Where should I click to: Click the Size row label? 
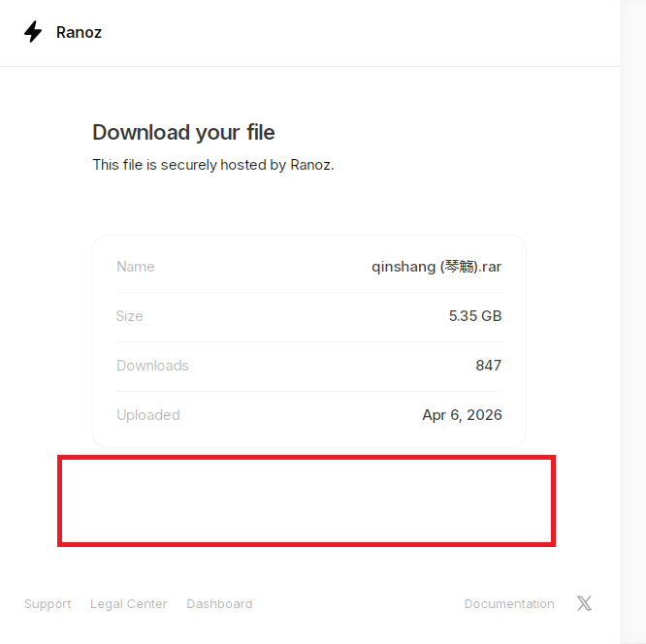click(x=129, y=316)
